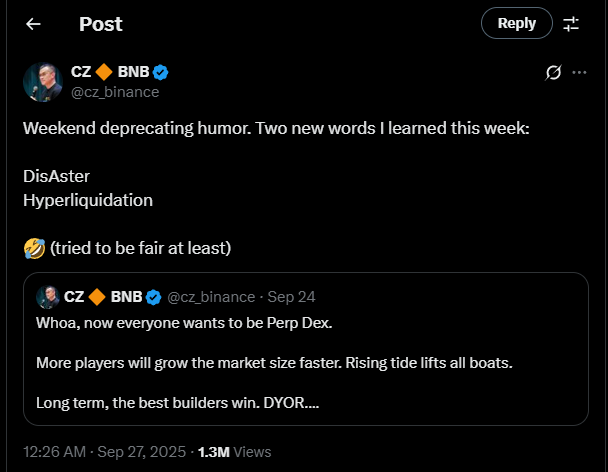Click the Hyperliquidation text in the post
This screenshot has height=472, width=608.
tap(88, 200)
